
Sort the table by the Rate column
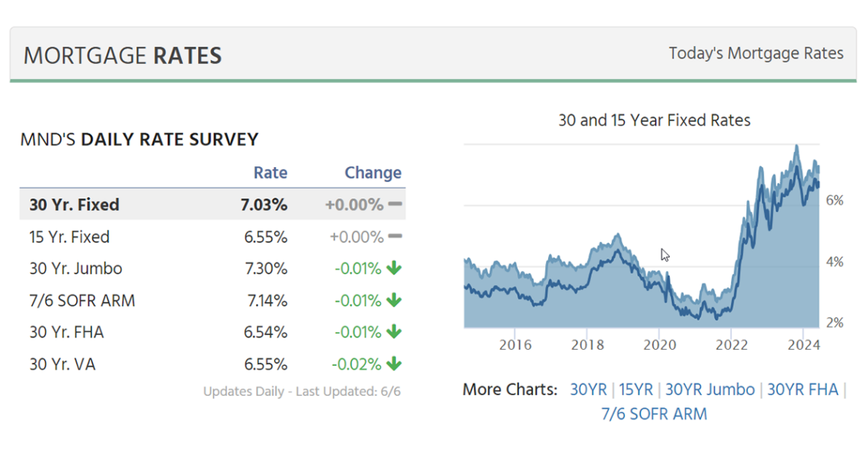(270, 173)
